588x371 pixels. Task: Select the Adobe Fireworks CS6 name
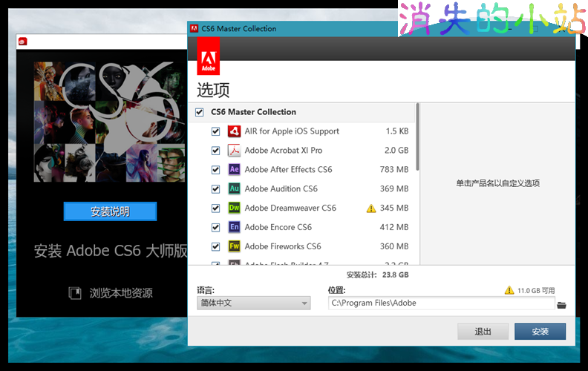[x=283, y=246]
